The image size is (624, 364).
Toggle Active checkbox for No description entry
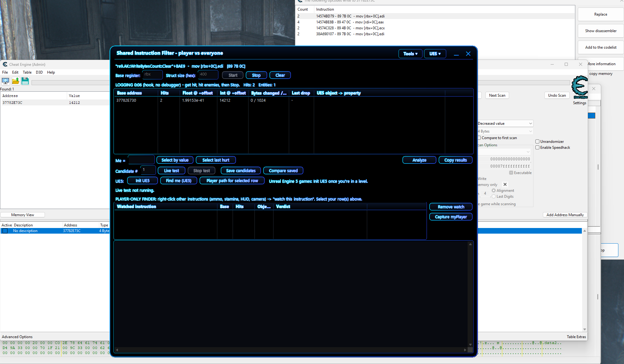pyautogui.click(x=5, y=231)
